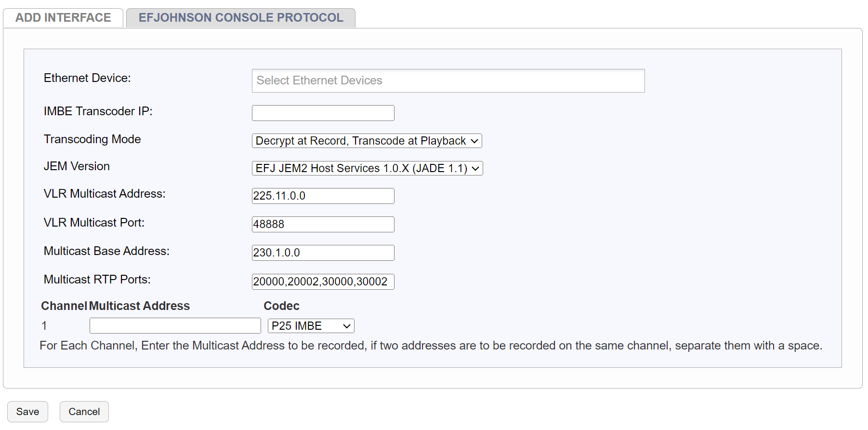Switch to the ADD INTERFACE tab

point(63,18)
